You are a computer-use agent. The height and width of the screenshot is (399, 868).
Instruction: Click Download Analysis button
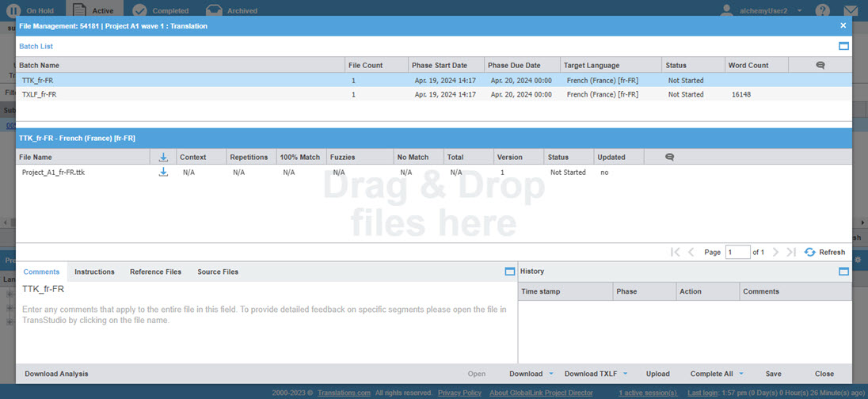56,374
